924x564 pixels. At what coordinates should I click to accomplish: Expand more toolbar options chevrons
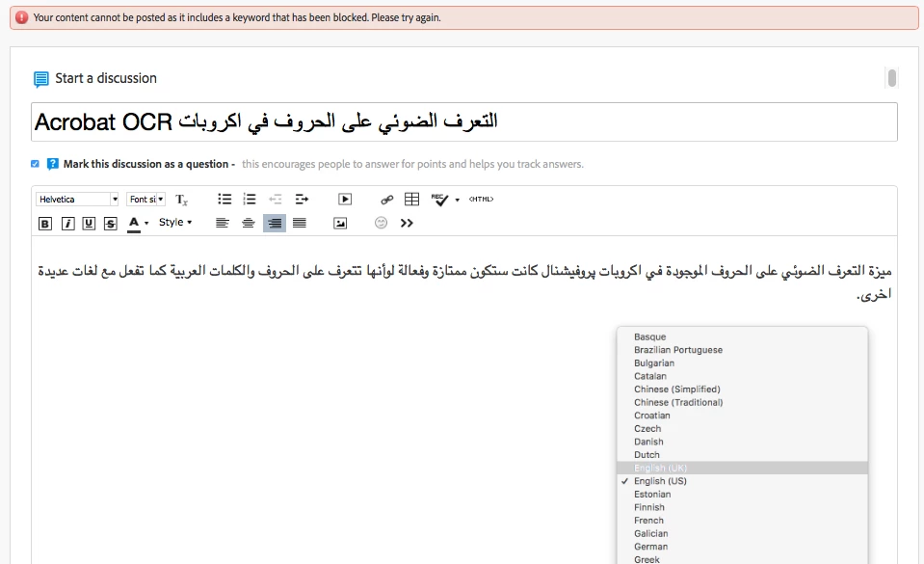coord(407,223)
